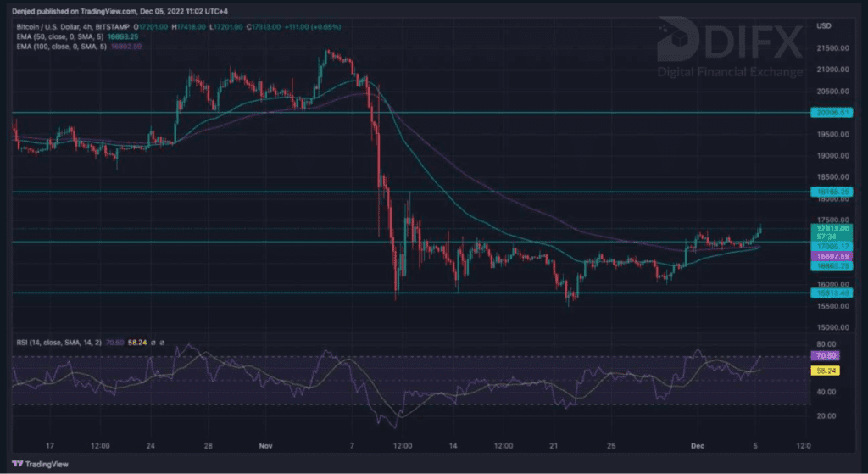Click the 20006.51 horizontal line price label
868x474 pixels.
tap(832, 112)
